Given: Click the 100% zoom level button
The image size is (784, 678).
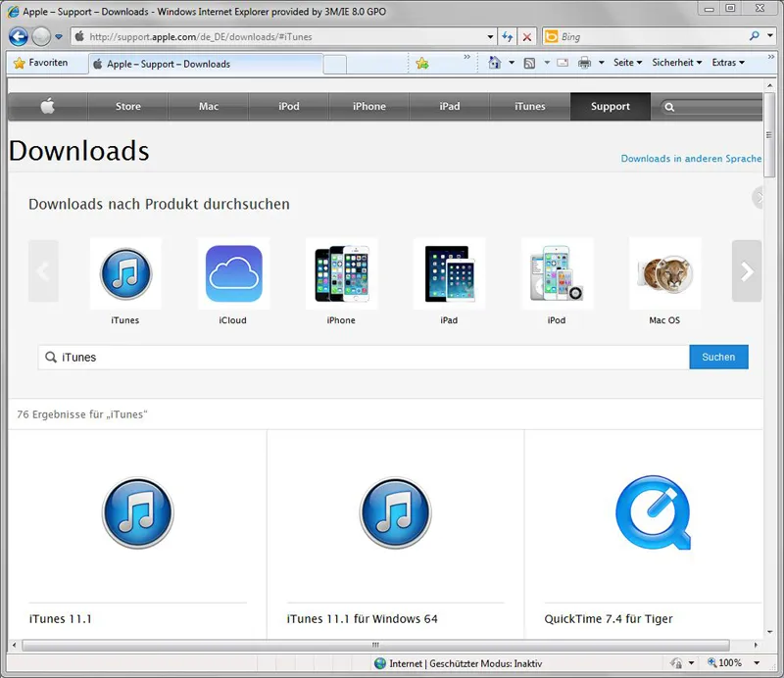Looking at the screenshot, I should pos(725,663).
